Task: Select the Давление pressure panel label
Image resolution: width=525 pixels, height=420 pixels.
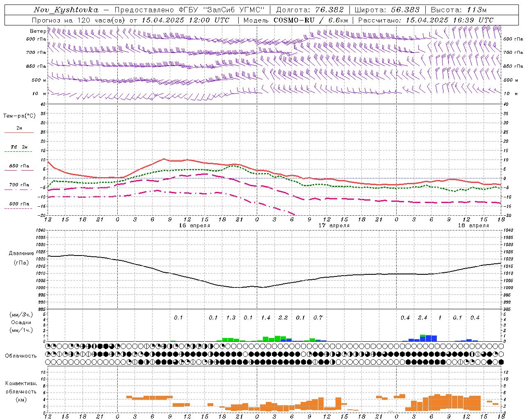Action: click(x=21, y=253)
